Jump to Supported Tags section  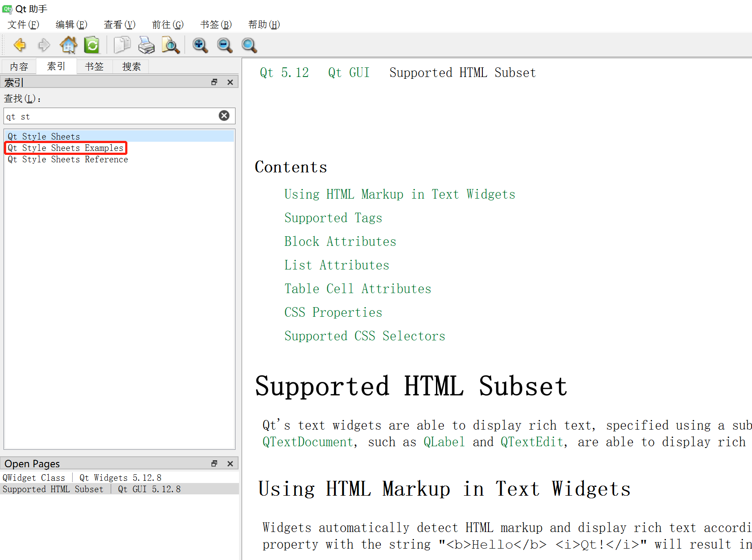click(333, 218)
